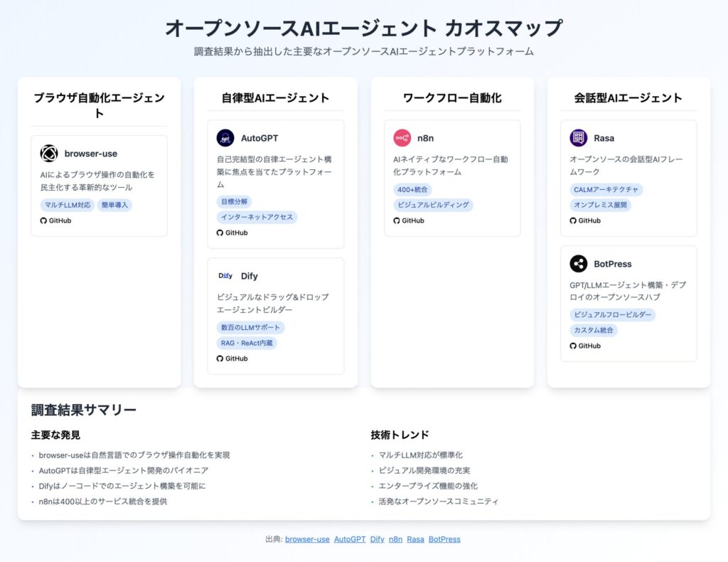Screen dimensions: 728x562
Task: Click the インターネットアクセス tag
Action: pyautogui.click(x=257, y=217)
